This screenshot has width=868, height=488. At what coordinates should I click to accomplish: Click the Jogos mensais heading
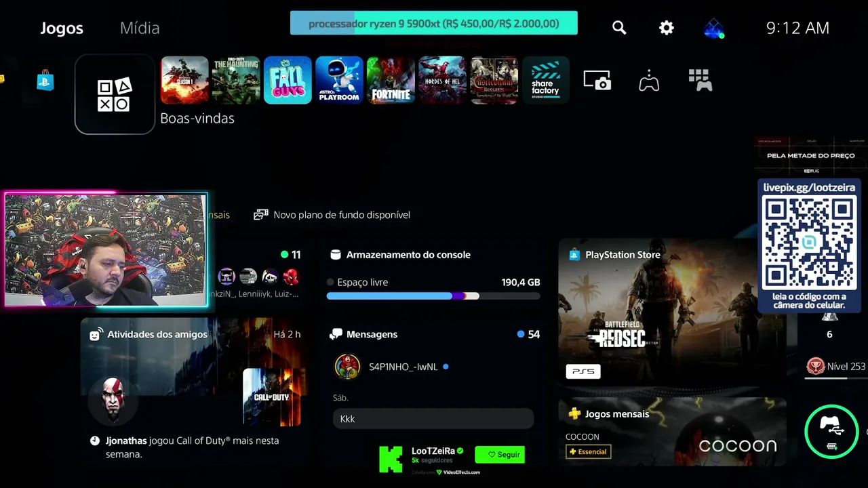(617, 414)
